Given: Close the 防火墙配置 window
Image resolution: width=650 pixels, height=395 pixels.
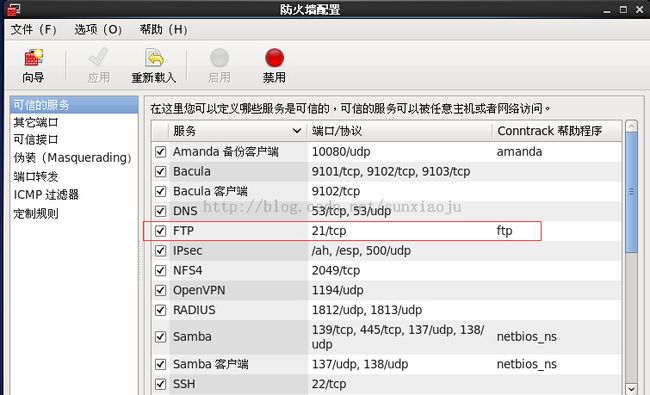Looking at the screenshot, I should point(640,9).
